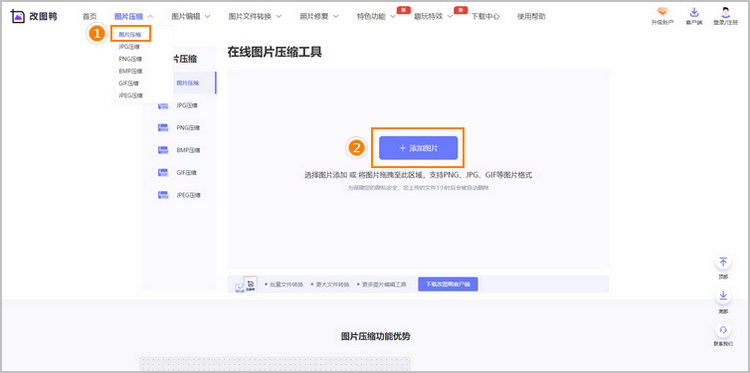Select BMP压缩 in the dropdown menu

pos(131,71)
